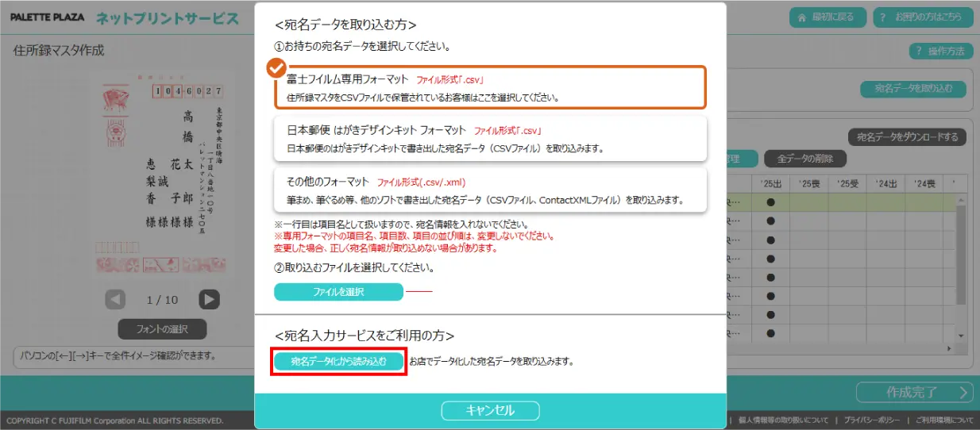
Task: Click 宛名データ化から読み込む button
Action: pos(338,361)
